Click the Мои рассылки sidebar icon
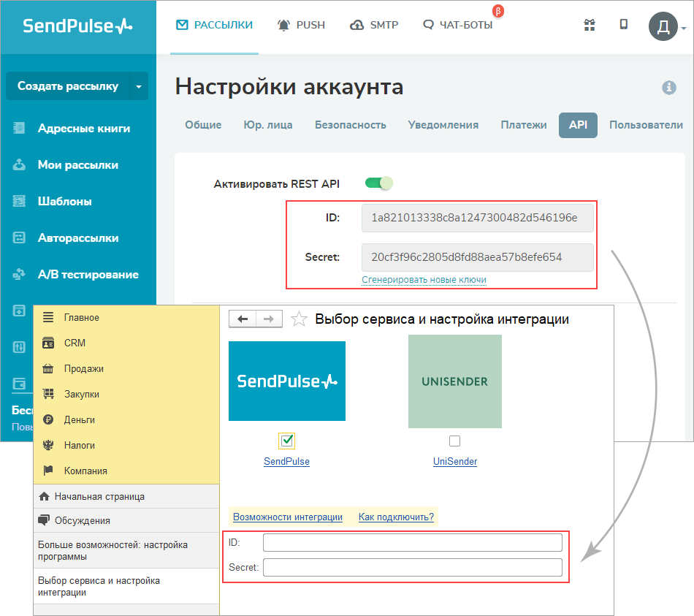Image resolution: width=694 pixels, height=616 pixels. pos(19,164)
